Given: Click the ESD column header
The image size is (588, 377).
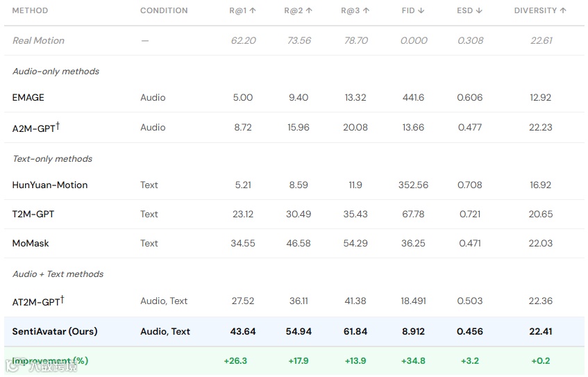Looking at the screenshot, I should tap(470, 10).
